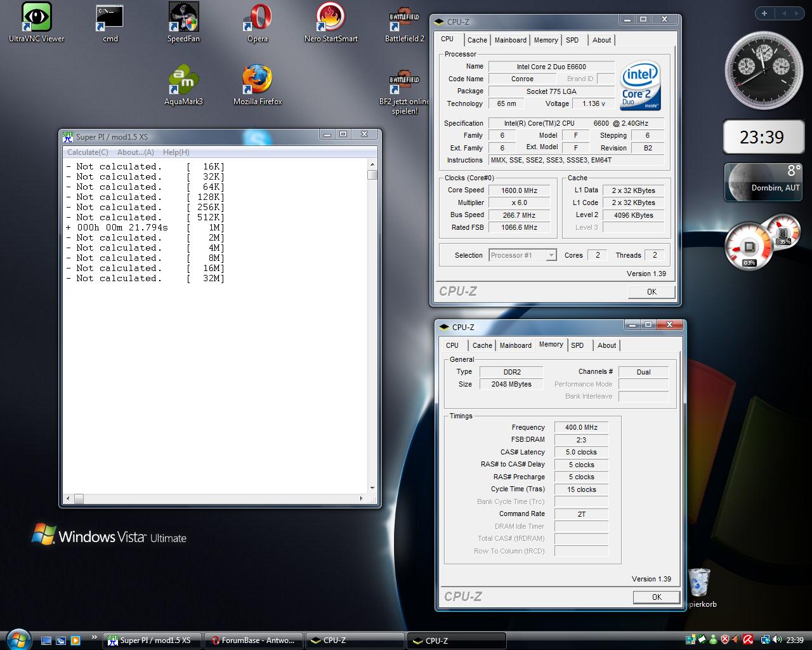Open the volume speaker tray icon
The image size is (812, 650).
[777, 640]
